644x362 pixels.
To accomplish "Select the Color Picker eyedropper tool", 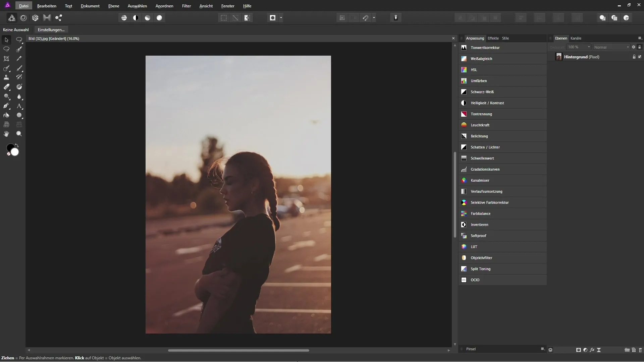I will pyautogui.click(x=19, y=59).
